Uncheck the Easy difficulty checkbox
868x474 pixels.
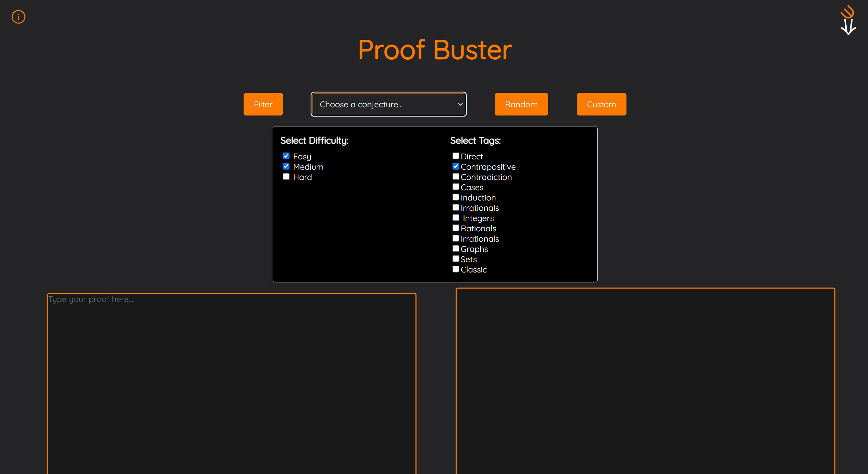pos(286,156)
